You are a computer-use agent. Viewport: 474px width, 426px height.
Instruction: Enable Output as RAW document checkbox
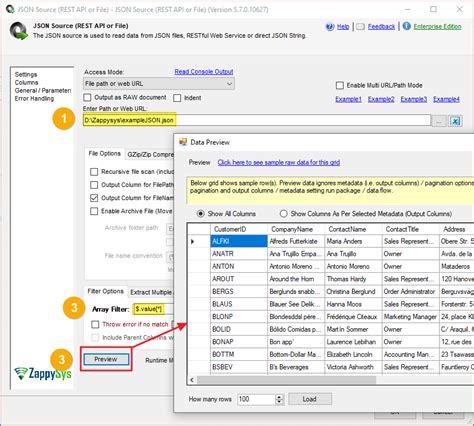pyautogui.click(x=87, y=98)
